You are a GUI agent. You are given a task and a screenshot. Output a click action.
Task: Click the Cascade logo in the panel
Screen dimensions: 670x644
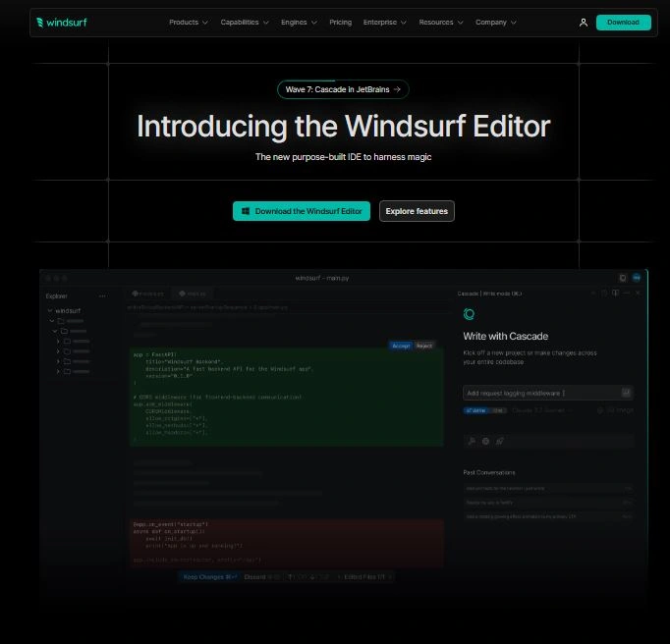point(469,314)
